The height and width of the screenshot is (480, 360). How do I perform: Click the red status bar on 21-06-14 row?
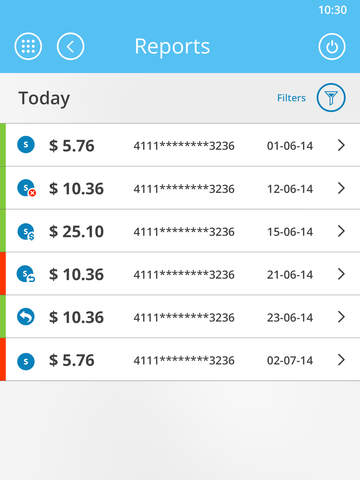(x=3, y=274)
